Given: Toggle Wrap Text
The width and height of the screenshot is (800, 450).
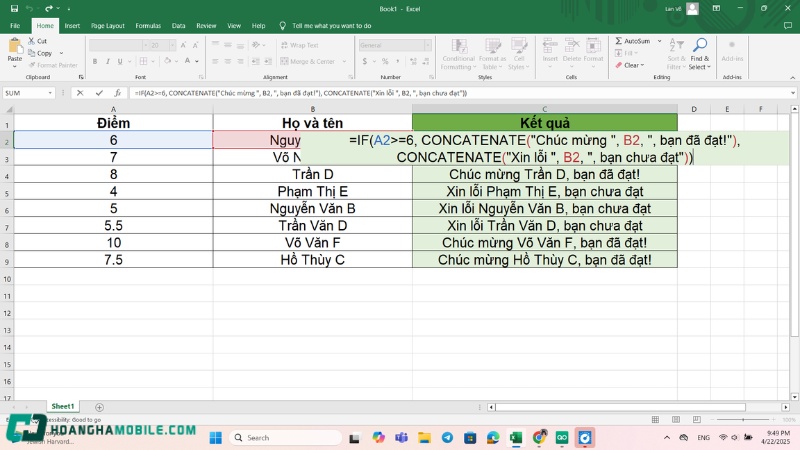Looking at the screenshot, I should click(299, 45).
